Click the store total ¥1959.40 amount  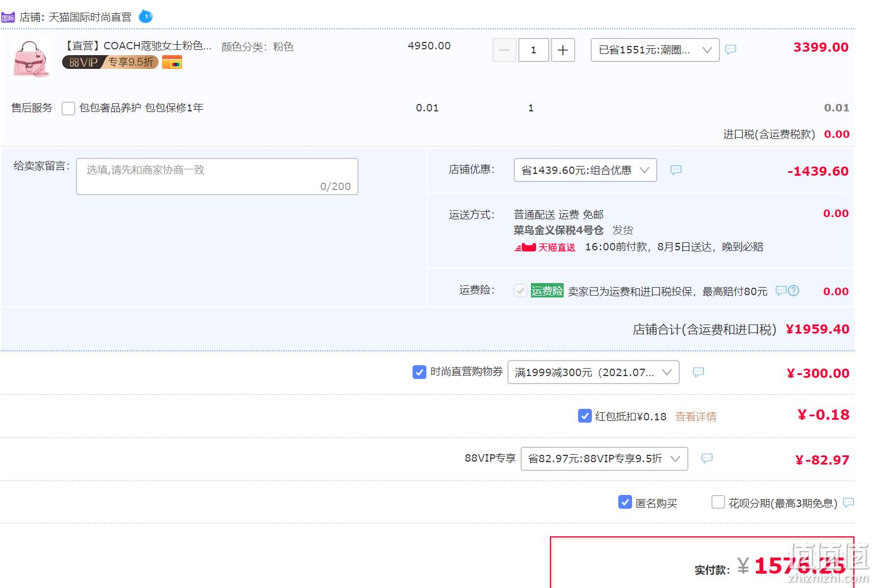pyautogui.click(x=817, y=329)
